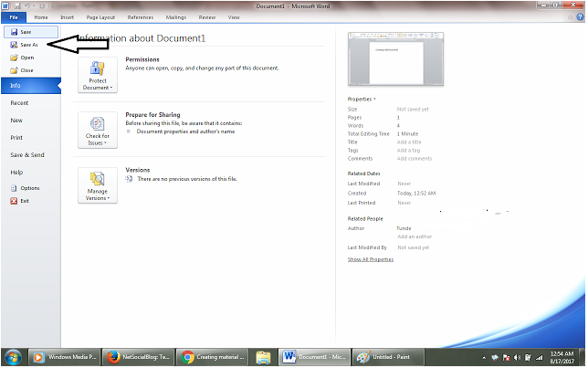588x368 pixels.
Task: Click the Quick Access Toolbar save icon
Action: (x=17, y=6)
